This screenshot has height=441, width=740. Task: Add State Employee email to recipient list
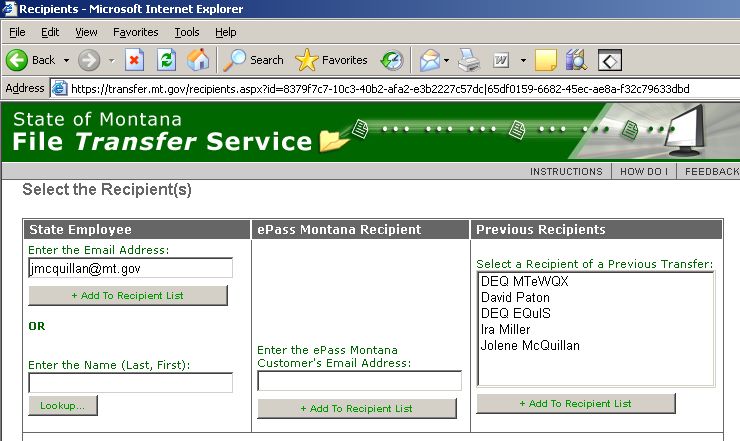pos(128,296)
